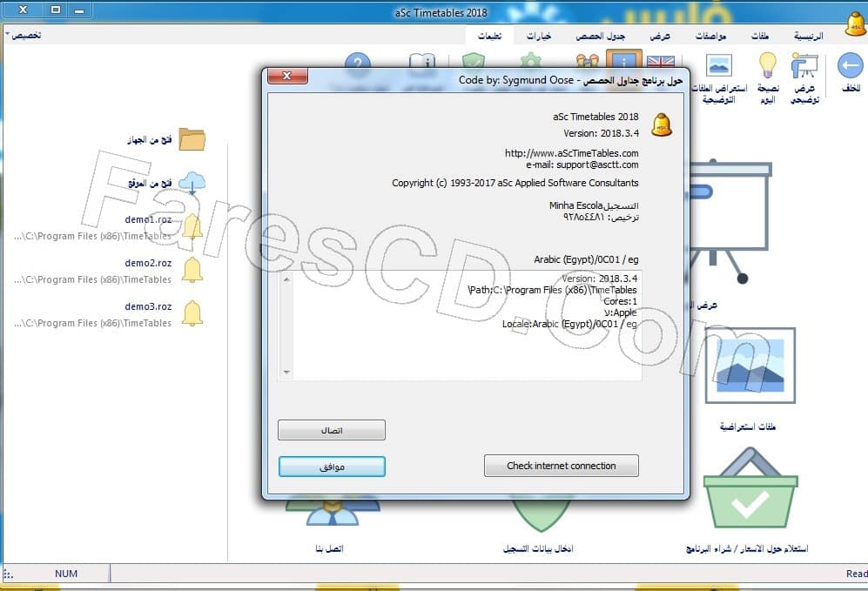Switch to the عرض ribbon tab
The height and width of the screenshot is (591, 868).
tap(659, 36)
